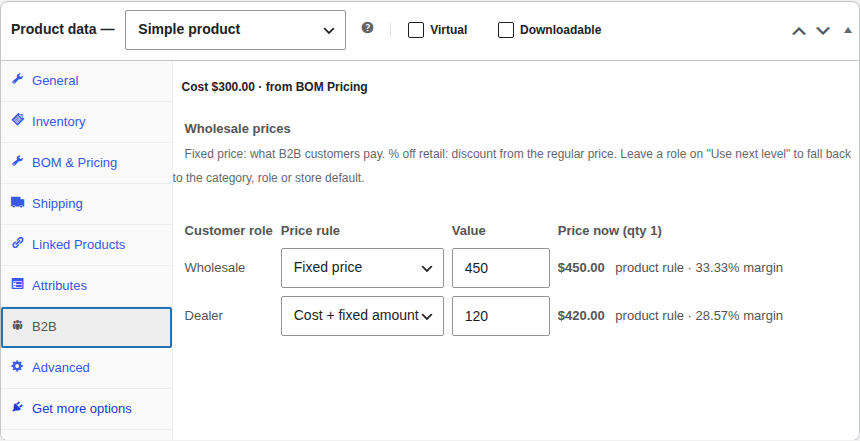860x441 pixels.
Task: Focus the Dealer value field 120
Action: (501, 316)
